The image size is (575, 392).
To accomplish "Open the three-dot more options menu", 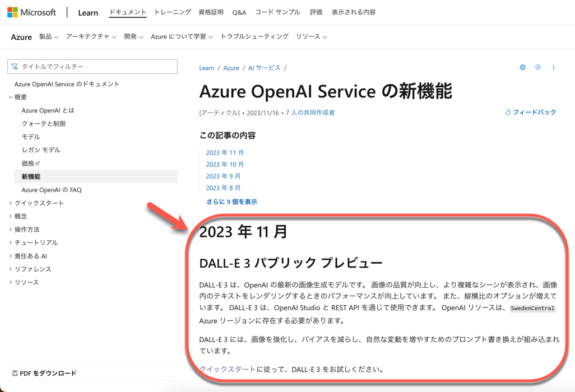I will click(554, 67).
